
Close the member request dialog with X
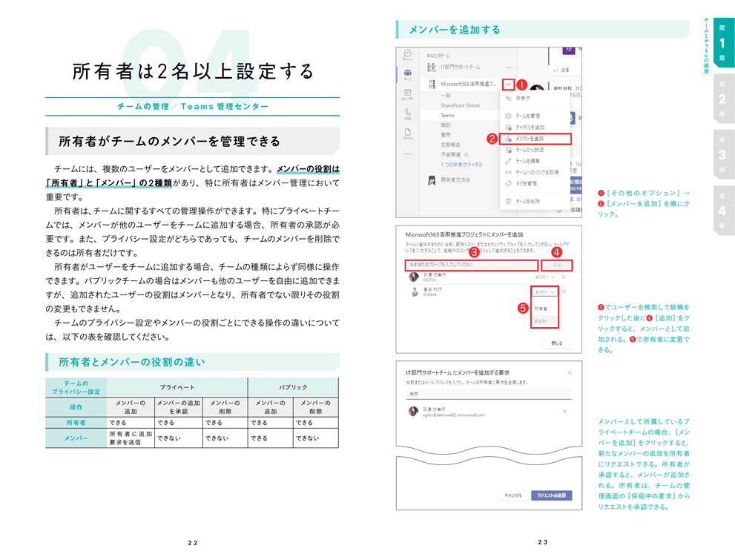[x=569, y=373]
